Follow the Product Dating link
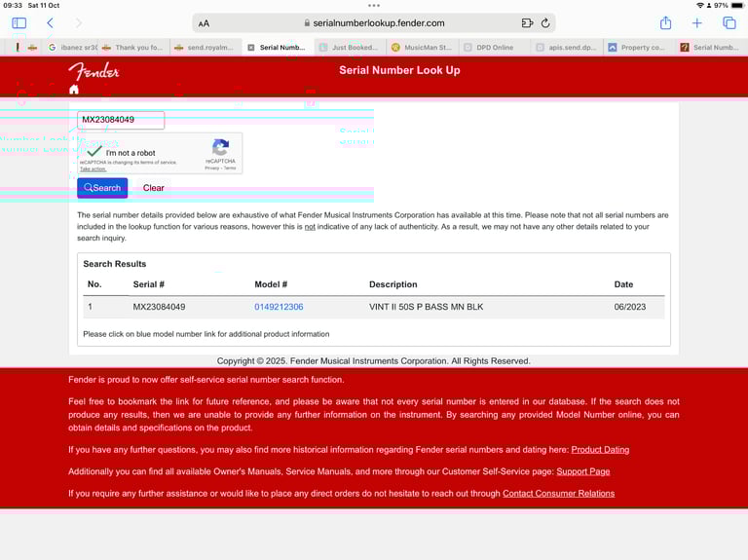Viewport: 748px width, 560px height. pos(600,450)
